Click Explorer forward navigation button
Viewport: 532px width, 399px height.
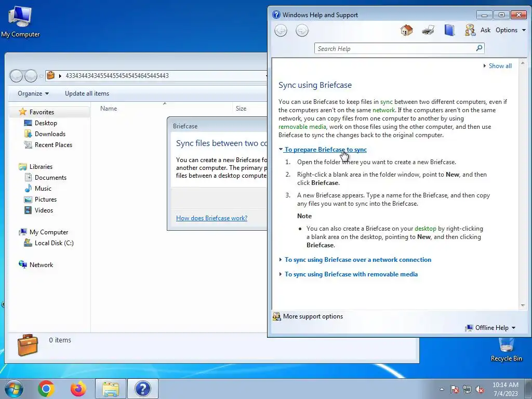coord(31,76)
